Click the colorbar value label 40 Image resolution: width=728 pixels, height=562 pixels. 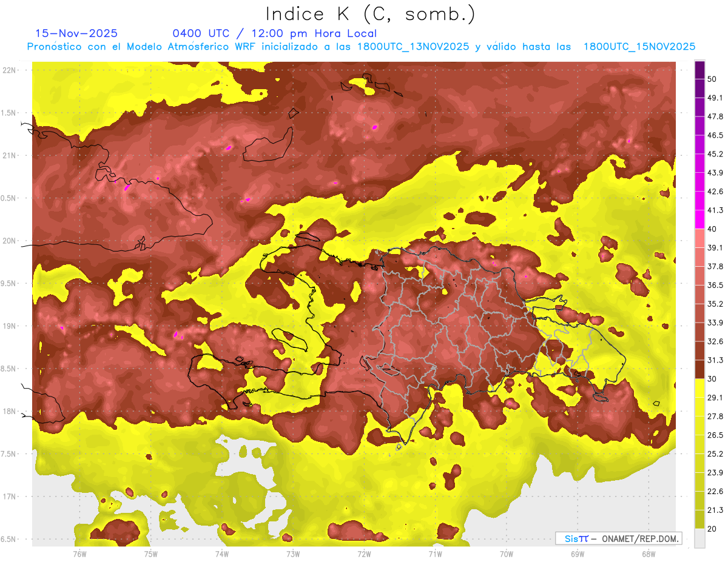point(712,229)
